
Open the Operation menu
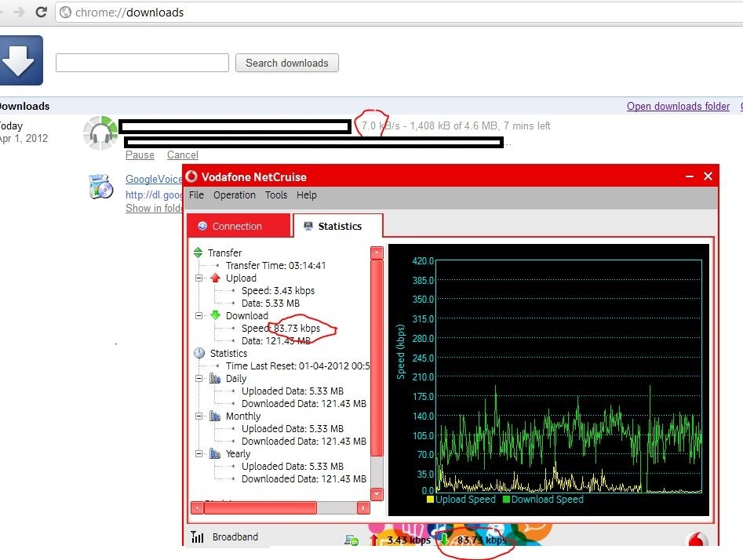[x=234, y=195]
